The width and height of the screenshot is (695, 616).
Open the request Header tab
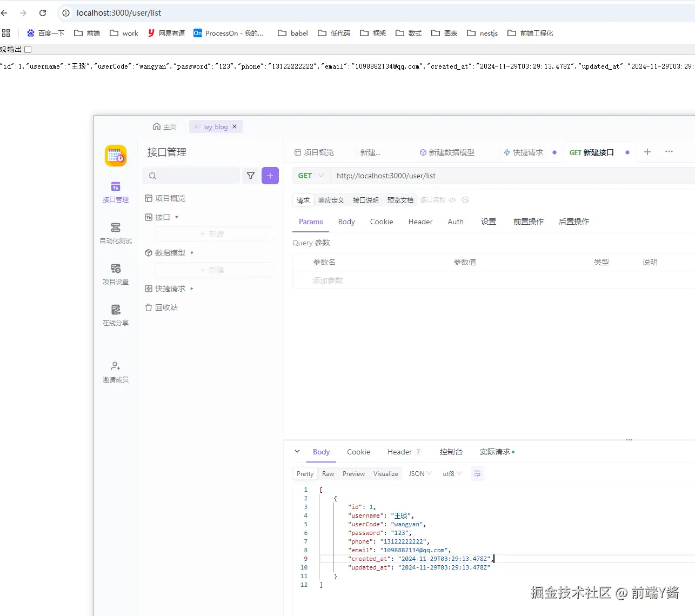tap(420, 222)
